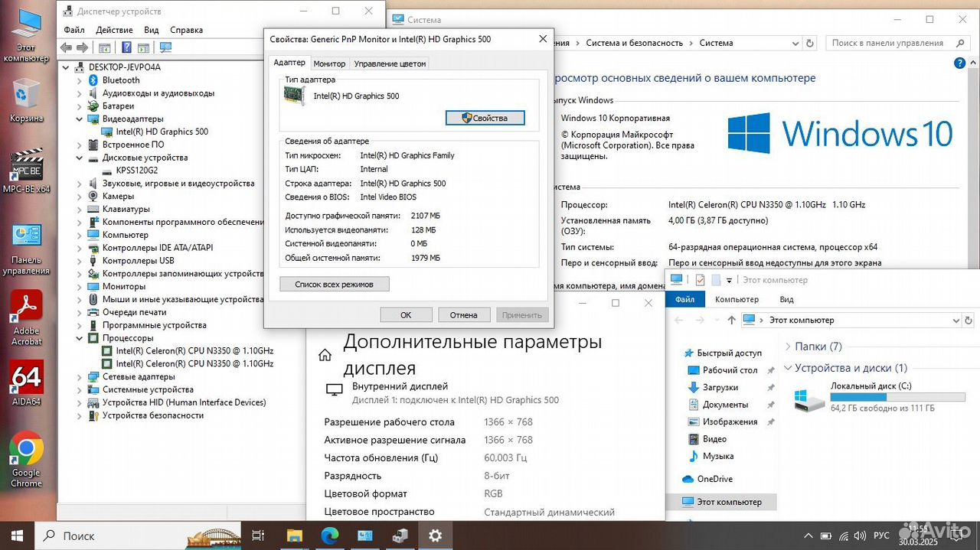The height and width of the screenshot is (550, 980).
Task: Open Task View on the taskbar
Action: pos(258,535)
